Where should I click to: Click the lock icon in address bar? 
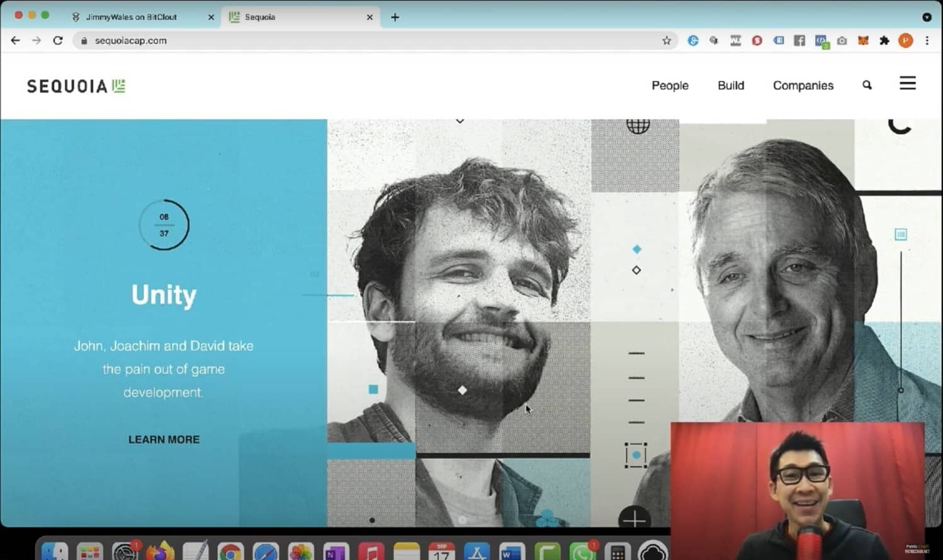point(84,40)
